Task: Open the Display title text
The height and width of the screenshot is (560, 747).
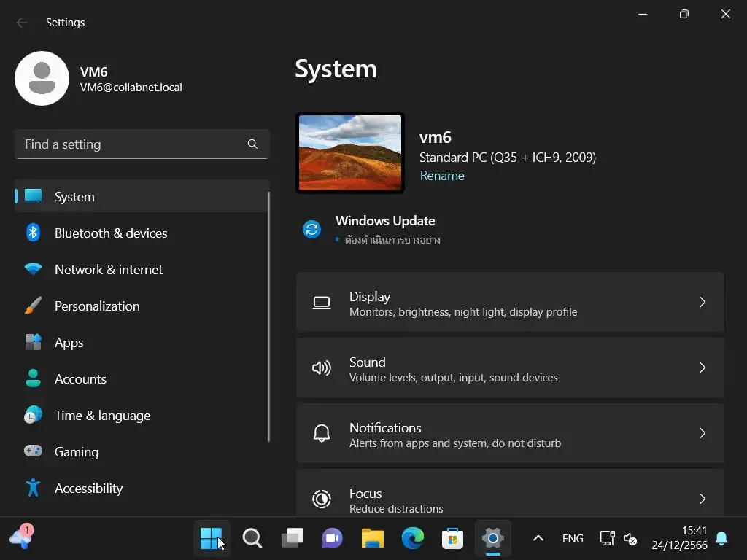Action: (370, 297)
